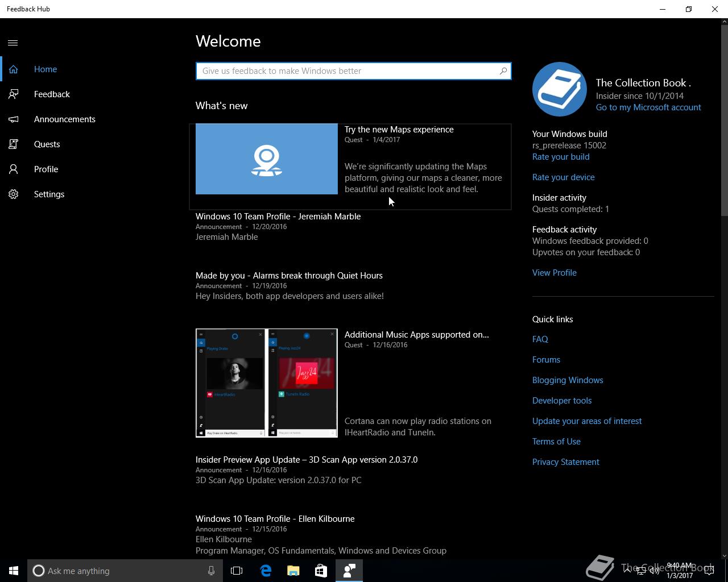Viewport: 728px width, 582px height.
Task: Open the Forums quick link
Action: coord(546,360)
